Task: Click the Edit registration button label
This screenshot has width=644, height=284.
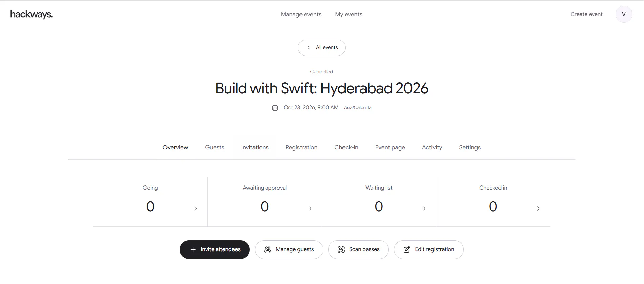Action: click(x=435, y=249)
